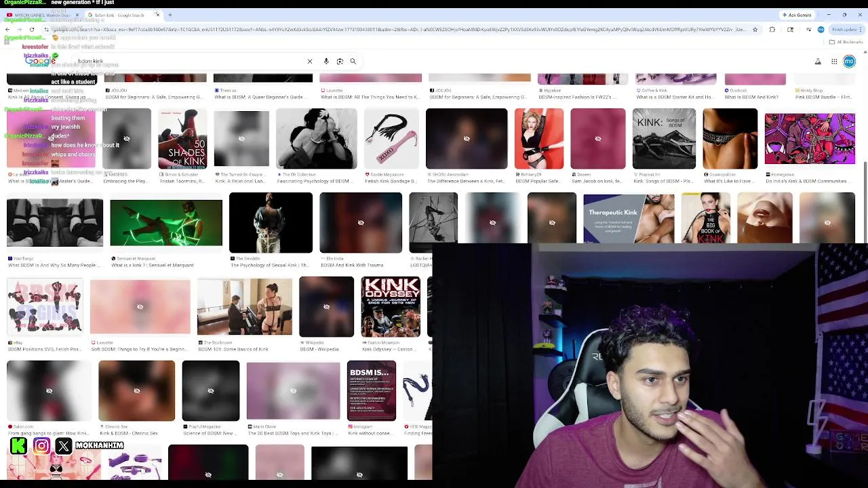Open the Kink Odyssey book thumbnail
The image size is (868, 488).
[391, 307]
